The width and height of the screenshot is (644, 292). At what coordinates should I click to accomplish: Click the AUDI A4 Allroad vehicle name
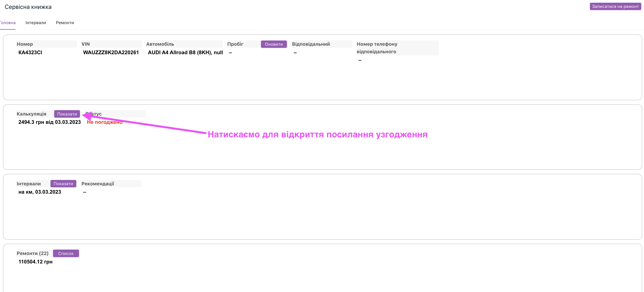[185, 52]
